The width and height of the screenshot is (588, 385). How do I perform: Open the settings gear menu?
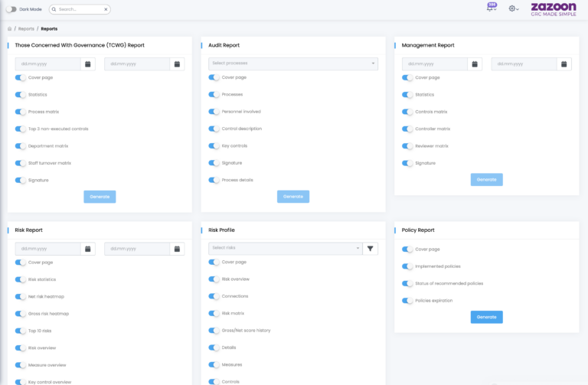click(512, 8)
